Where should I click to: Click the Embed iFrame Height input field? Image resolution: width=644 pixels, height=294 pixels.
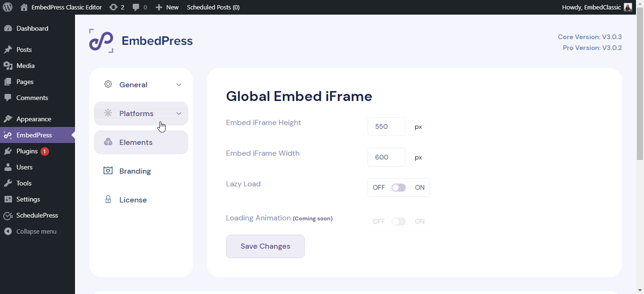[x=386, y=126]
